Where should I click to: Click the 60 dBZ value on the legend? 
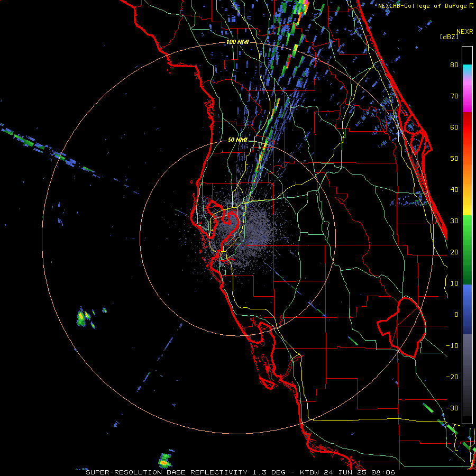click(x=454, y=127)
